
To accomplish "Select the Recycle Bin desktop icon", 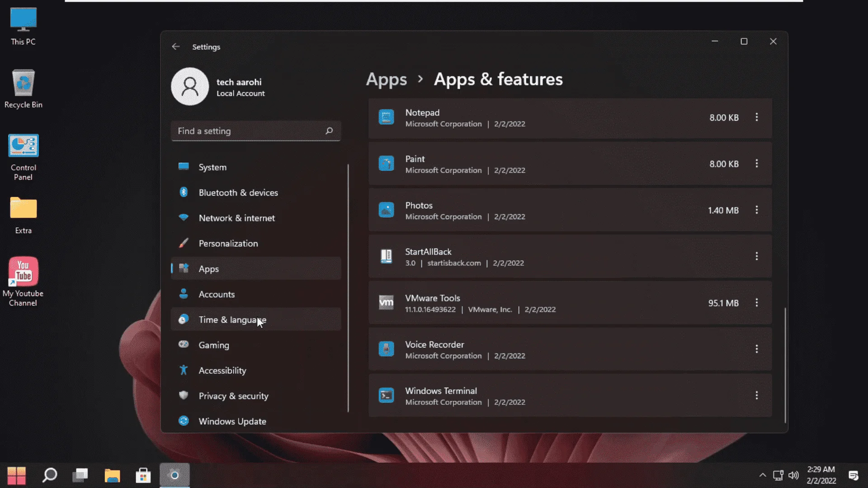I will (23, 89).
